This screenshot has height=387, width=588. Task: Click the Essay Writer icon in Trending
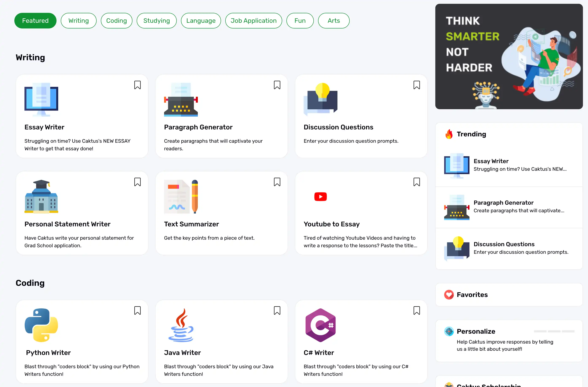click(457, 165)
